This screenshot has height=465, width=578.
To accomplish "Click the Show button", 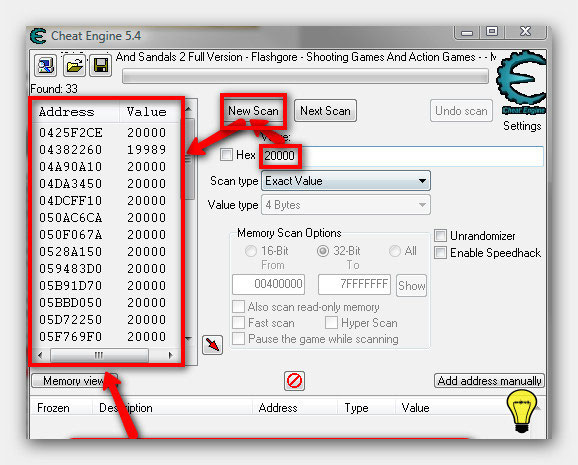I will click(x=411, y=285).
